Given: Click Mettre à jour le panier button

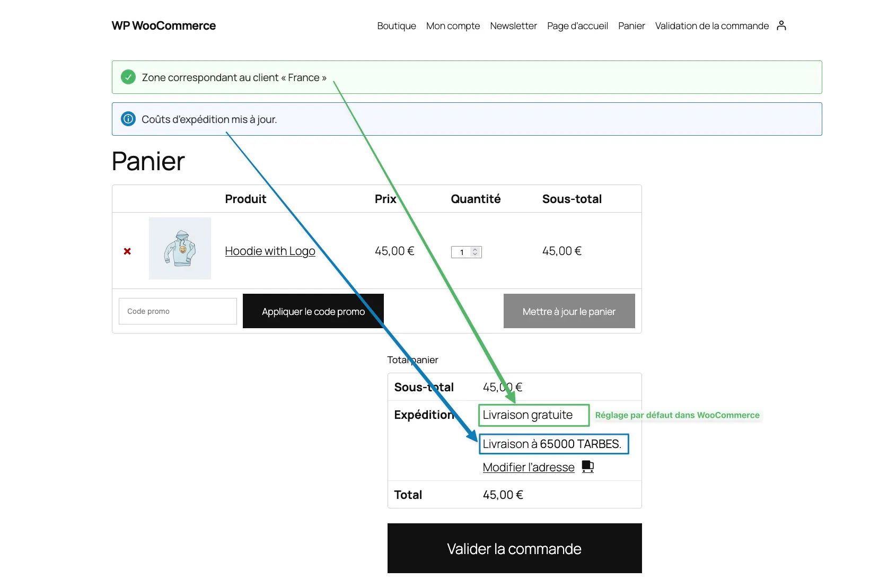Looking at the screenshot, I should 569,311.
